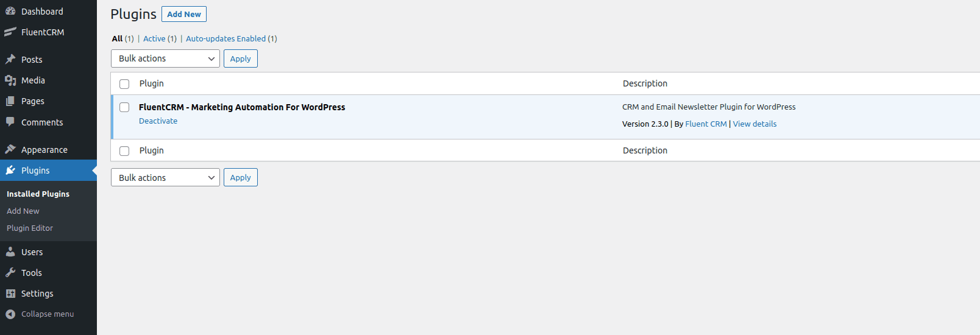Screen dimensions: 980x335
Task: Click the Media icon in sidebar
Action: coord(10,80)
